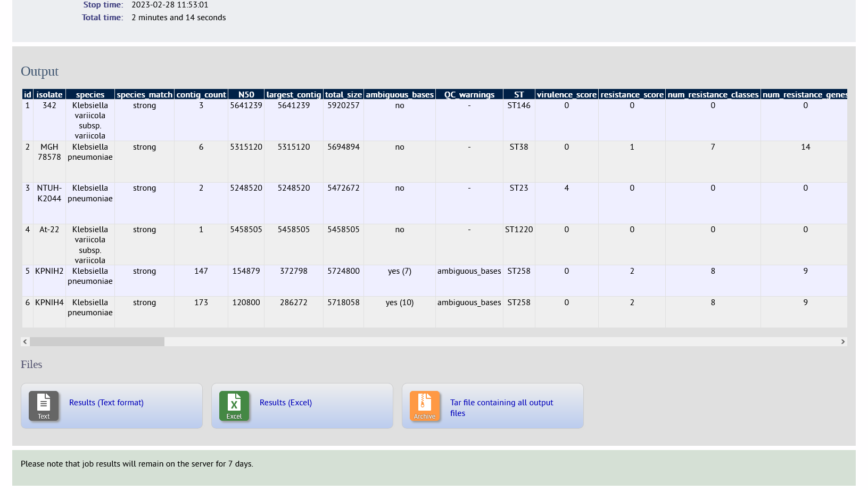Click the gray Text file icon
Viewport: 868px width, 490px height.
[x=44, y=406]
